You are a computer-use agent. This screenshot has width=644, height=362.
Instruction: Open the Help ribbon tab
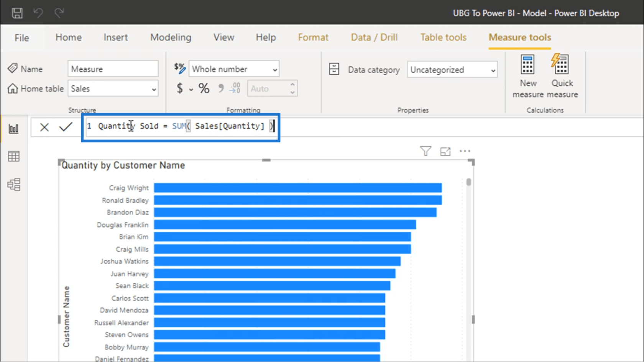coord(266,37)
